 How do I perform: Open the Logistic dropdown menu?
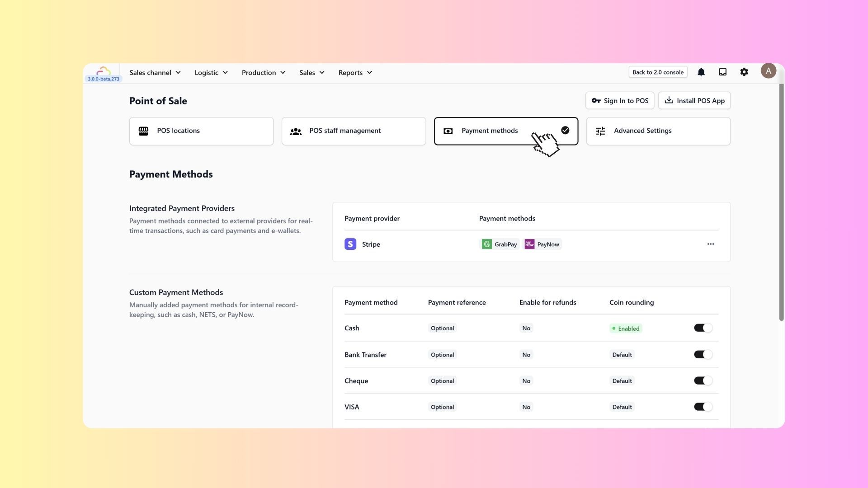[x=211, y=73]
